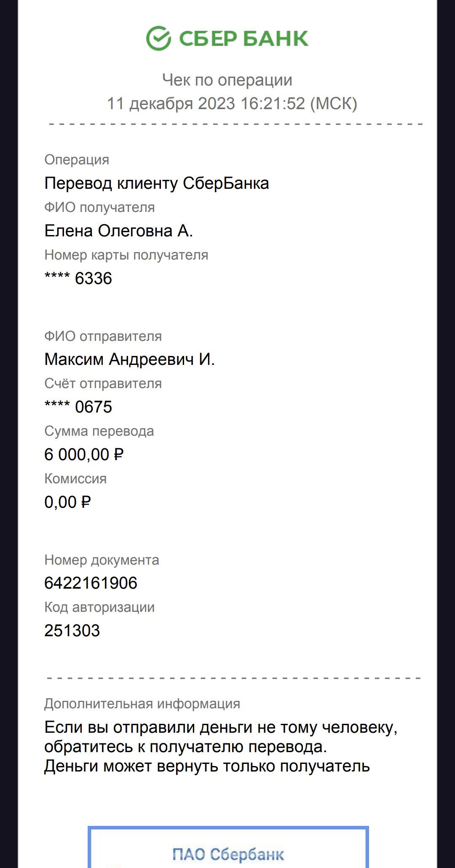The width and height of the screenshot is (455, 868).
Task: Click recipient card number ending 6336
Action: [x=78, y=279]
